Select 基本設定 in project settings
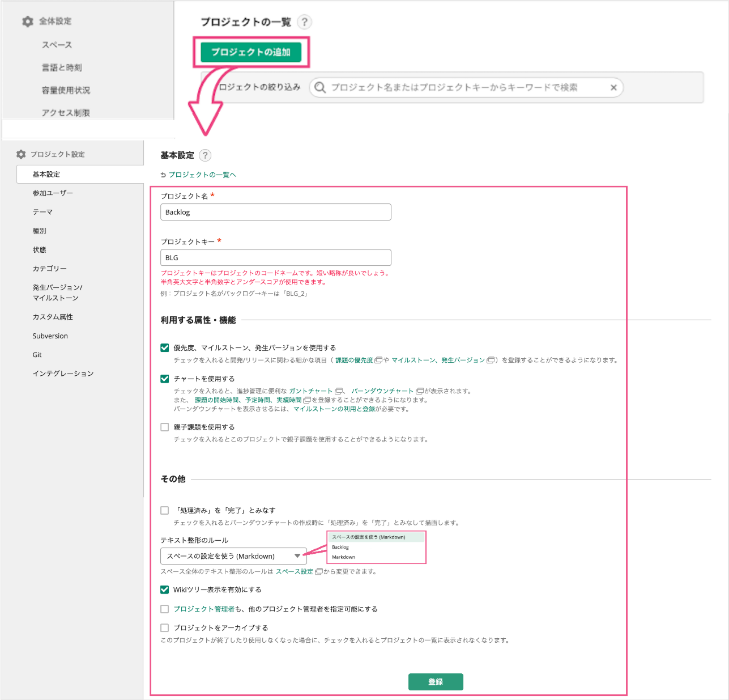 pyautogui.click(x=80, y=175)
